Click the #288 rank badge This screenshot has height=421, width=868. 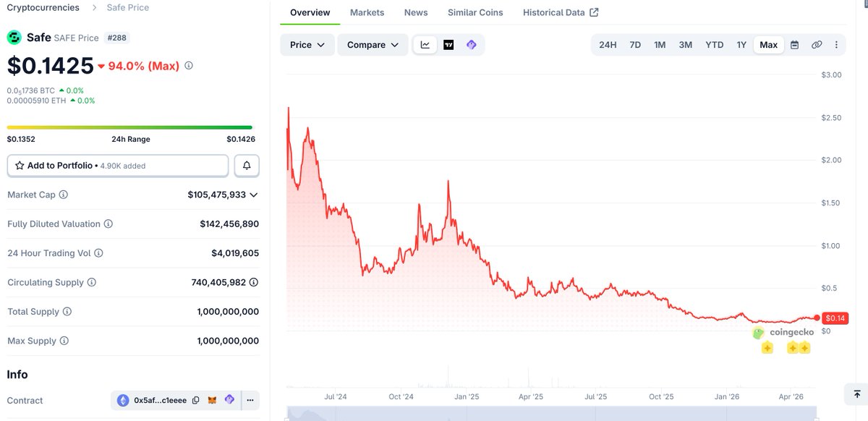pos(118,38)
